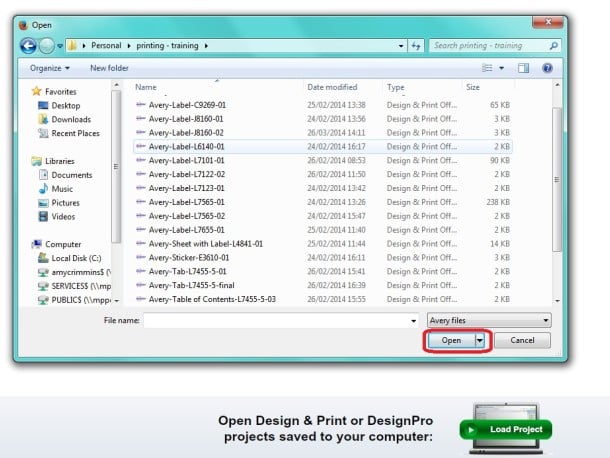Click navigation pane scroll up arrow

pos(116,85)
